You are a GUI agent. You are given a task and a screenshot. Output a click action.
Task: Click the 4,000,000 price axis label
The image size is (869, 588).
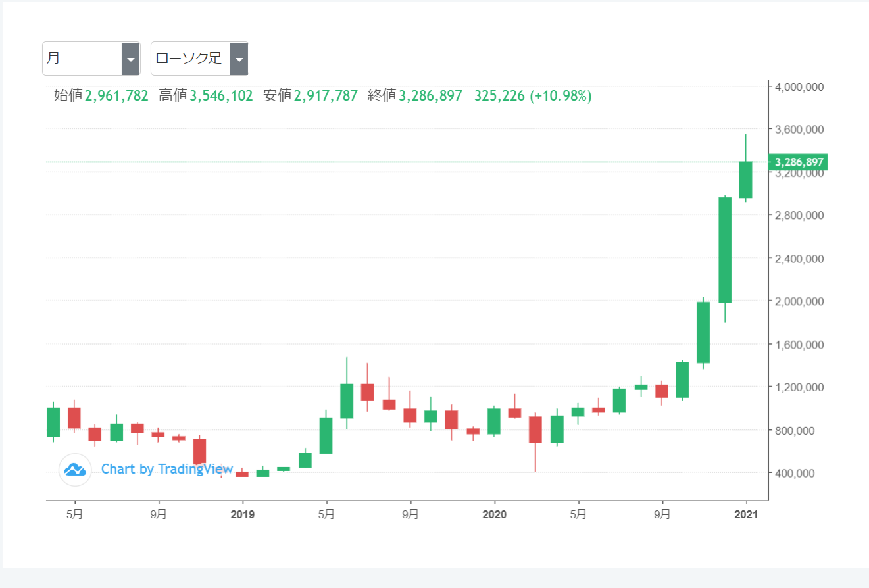click(x=800, y=87)
